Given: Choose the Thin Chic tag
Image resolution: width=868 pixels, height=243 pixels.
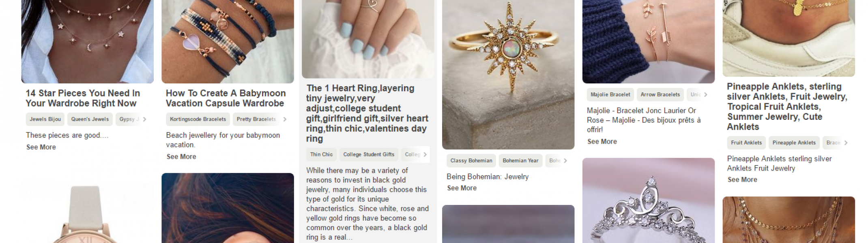Looking at the screenshot, I should pos(321,154).
